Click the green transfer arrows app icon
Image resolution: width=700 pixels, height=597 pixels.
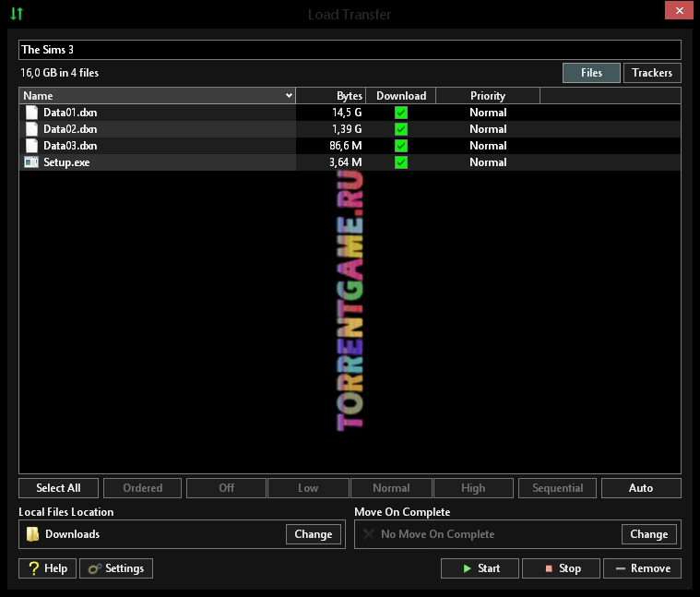tap(17, 14)
